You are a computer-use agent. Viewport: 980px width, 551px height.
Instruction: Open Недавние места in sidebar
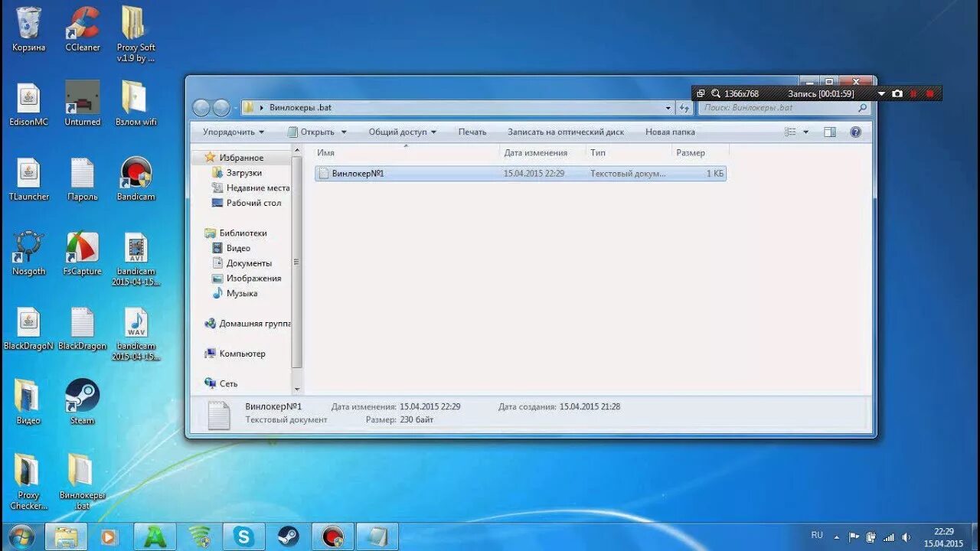(x=250, y=187)
